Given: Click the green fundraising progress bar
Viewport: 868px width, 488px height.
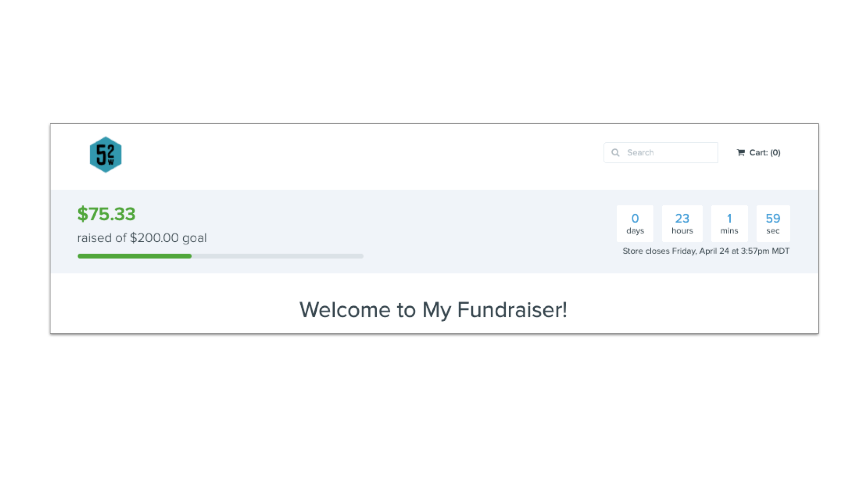Looking at the screenshot, I should (x=134, y=256).
